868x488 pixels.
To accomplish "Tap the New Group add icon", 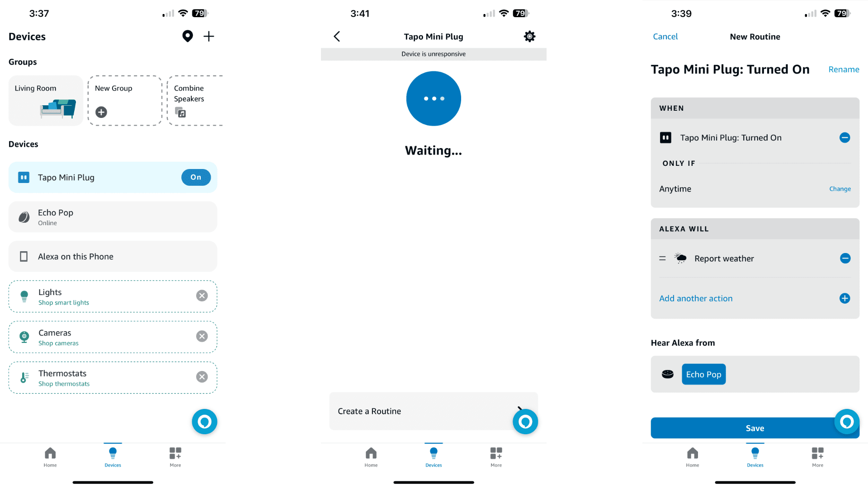I will tap(102, 113).
